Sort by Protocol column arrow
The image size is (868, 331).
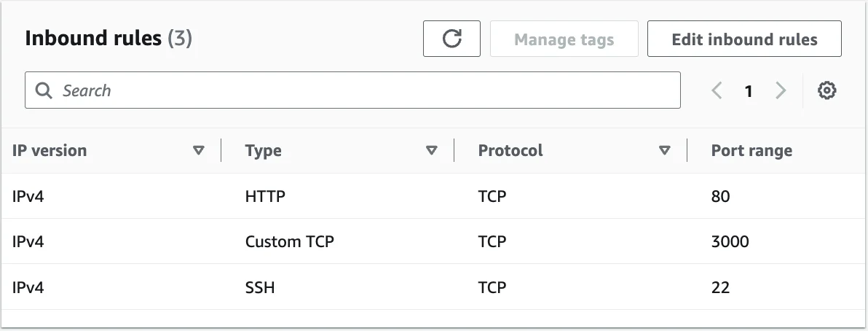664,150
